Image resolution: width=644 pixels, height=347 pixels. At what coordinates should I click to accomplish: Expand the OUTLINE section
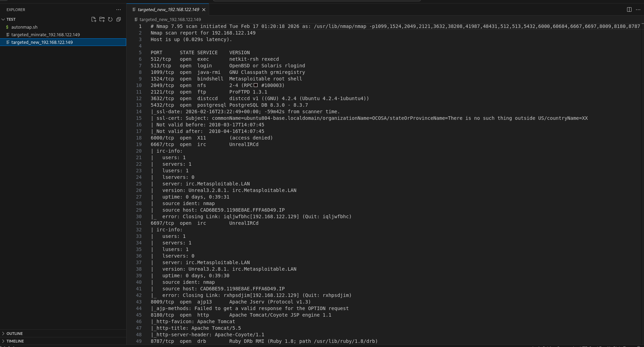click(14, 333)
